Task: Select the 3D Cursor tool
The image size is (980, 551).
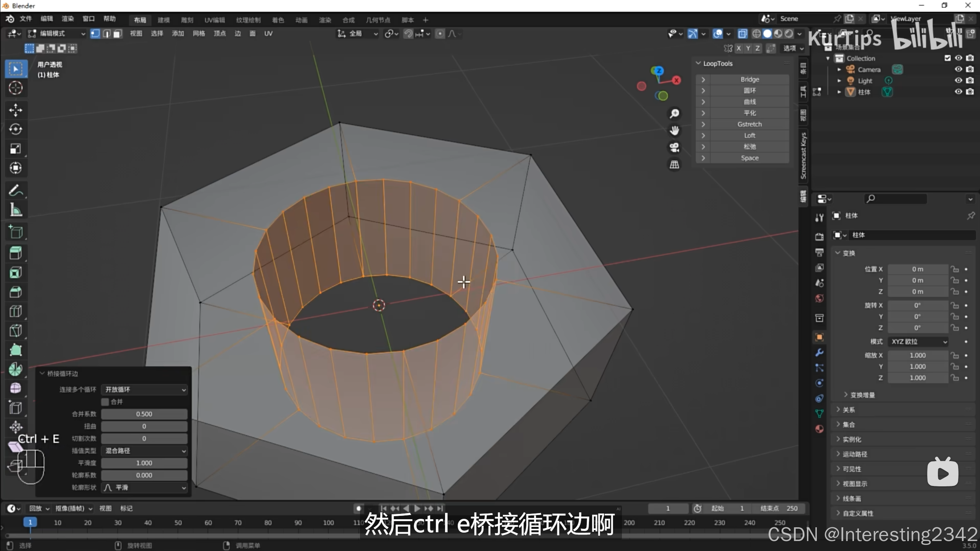Action: pos(15,88)
